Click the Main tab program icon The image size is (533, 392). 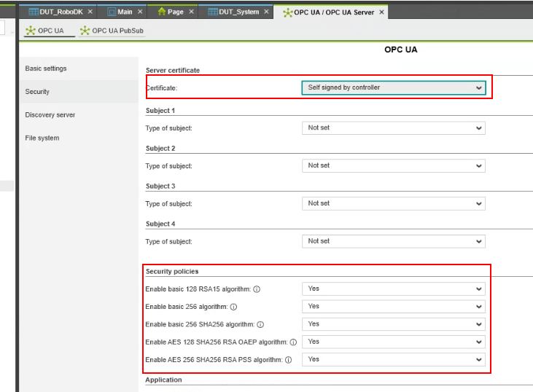tap(112, 12)
